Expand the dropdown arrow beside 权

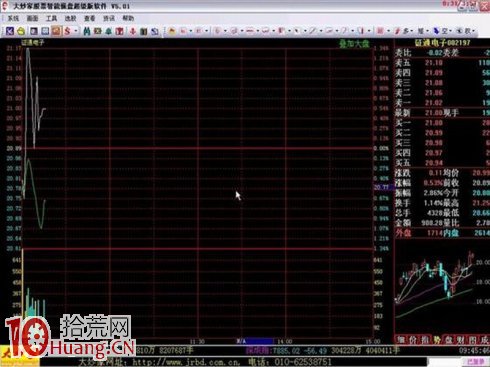point(474,31)
